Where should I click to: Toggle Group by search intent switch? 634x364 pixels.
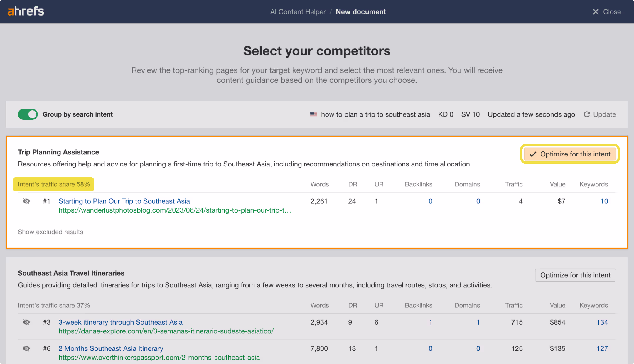point(28,114)
